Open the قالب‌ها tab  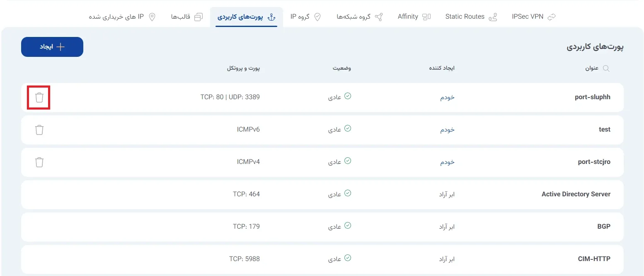[x=187, y=17]
